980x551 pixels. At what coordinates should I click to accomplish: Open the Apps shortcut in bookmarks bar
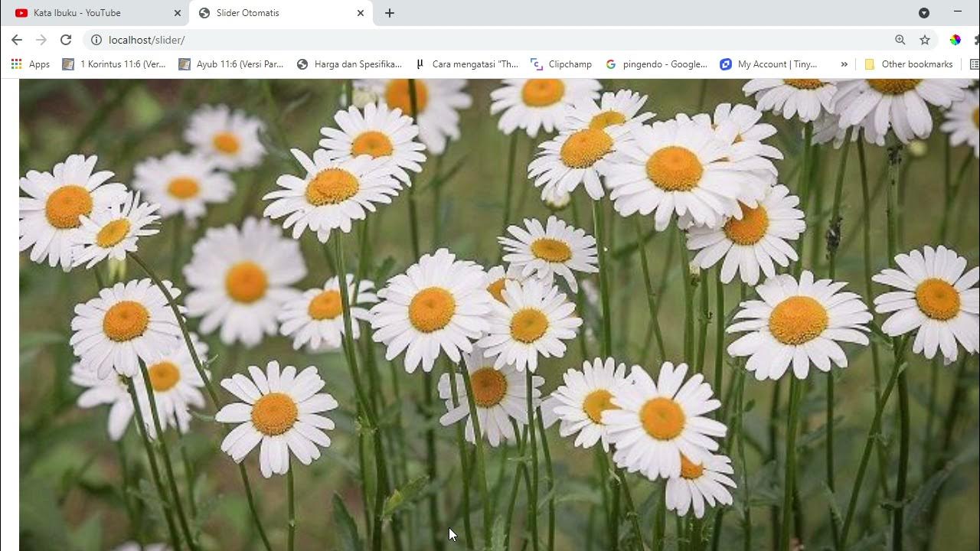tap(31, 64)
